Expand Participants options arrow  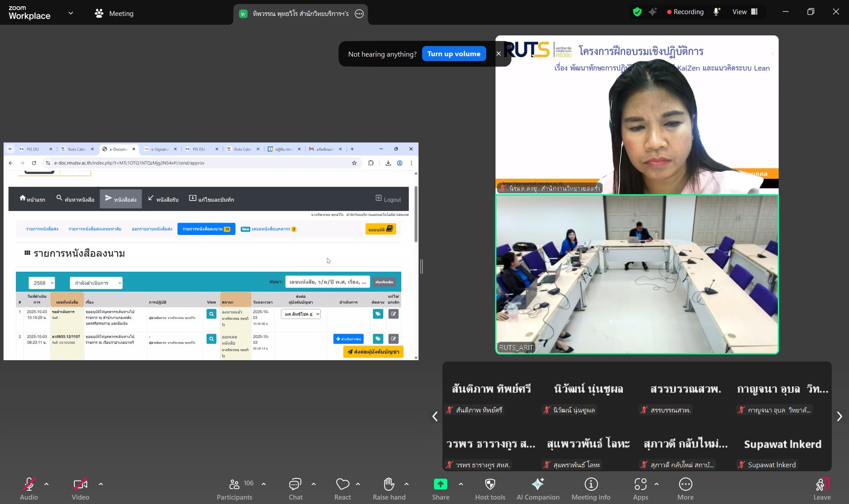click(264, 484)
